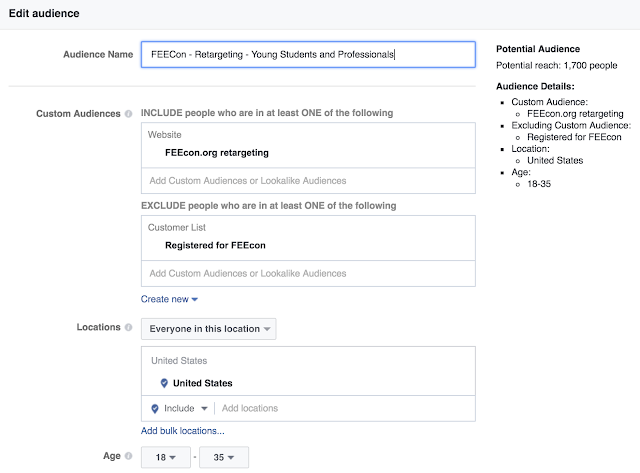Click the pin icon beside United States
Viewport: 640px width, 473px height.
tap(164, 383)
